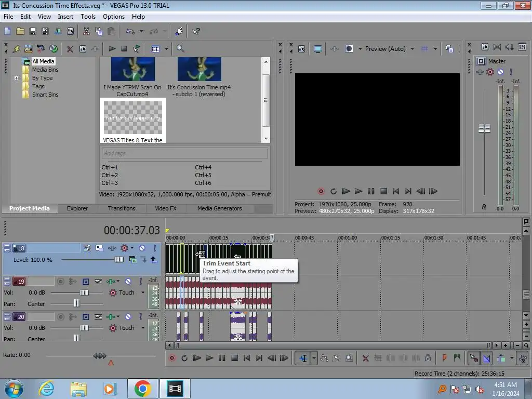Open automation mode dropdown on track 19
The image size is (532, 399).
[x=143, y=292]
